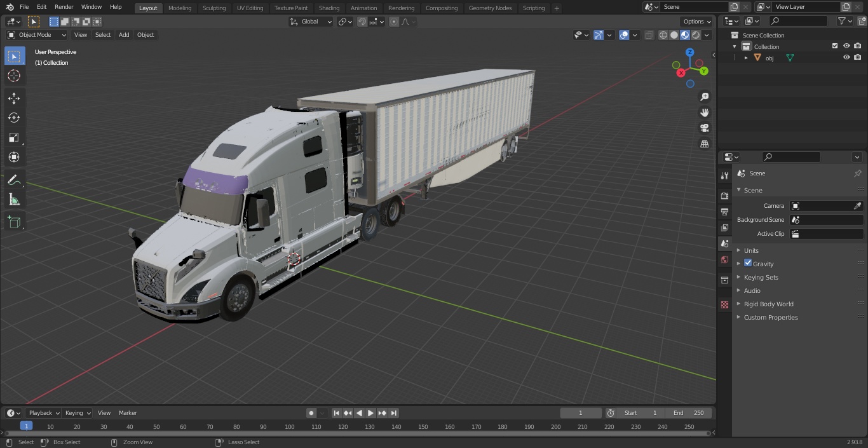Click the viewport zoom magnifier icon
The image size is (868, 448).
click(x=704, y=97)
